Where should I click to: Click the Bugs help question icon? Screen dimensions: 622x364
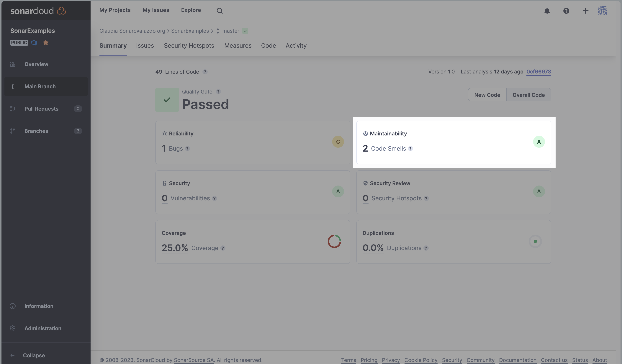pyautogui.click(x=187, y=149)
